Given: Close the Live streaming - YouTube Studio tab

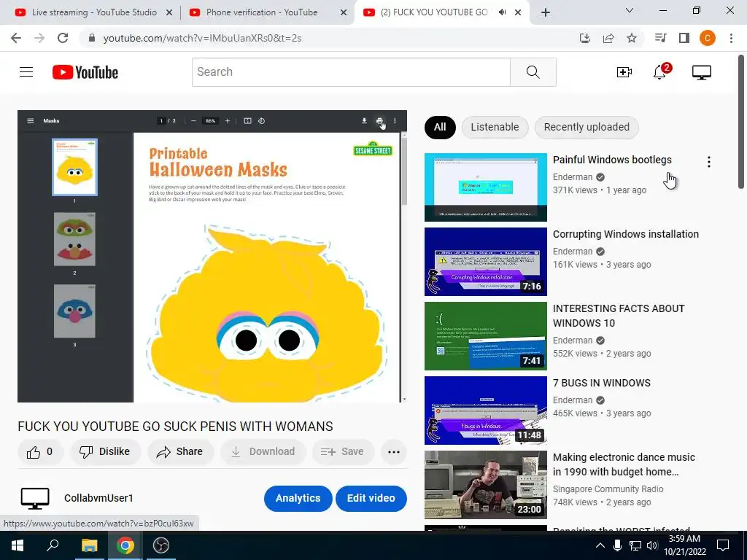Looking at the screenshot, I should click(169, 13).
